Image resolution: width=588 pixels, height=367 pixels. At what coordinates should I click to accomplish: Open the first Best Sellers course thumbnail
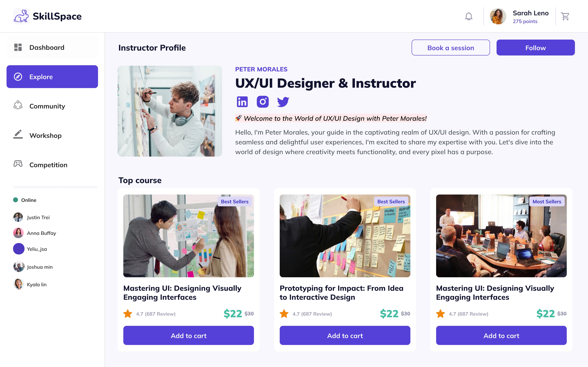(x=188, y=236)
